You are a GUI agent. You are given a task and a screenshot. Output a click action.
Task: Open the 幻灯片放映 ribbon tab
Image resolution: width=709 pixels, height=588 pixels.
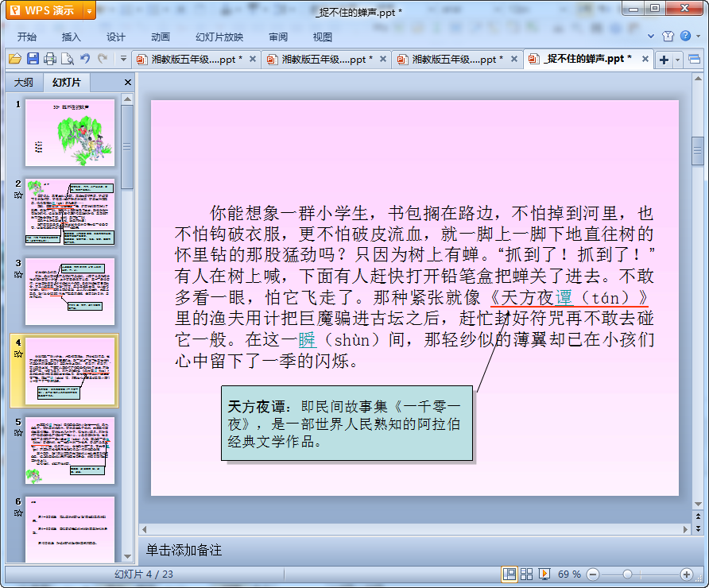[x=219, y=37]
